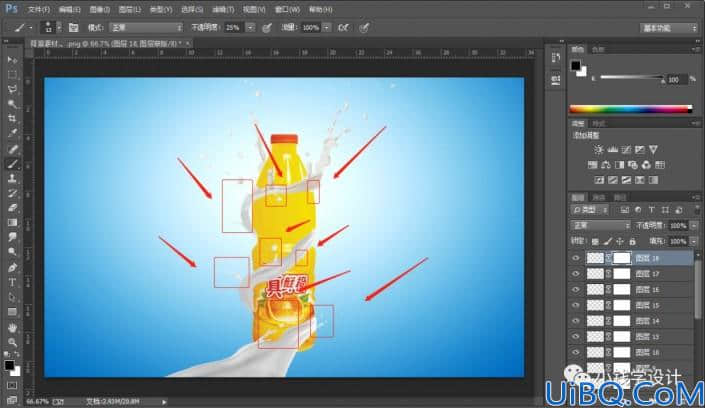Screen dimensions: 705x408
Task: Select the Eyedropper tool
Action: point(12,134)
